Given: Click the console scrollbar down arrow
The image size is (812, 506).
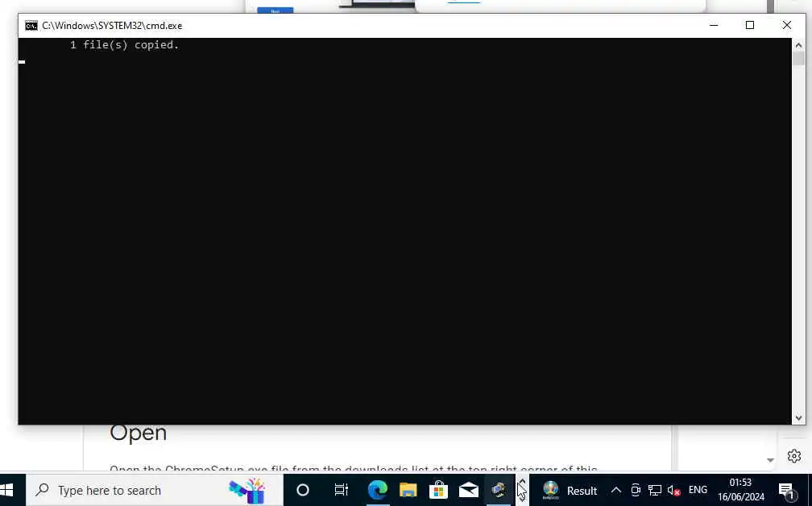Looking at the screenshot, I should (798, 417).
